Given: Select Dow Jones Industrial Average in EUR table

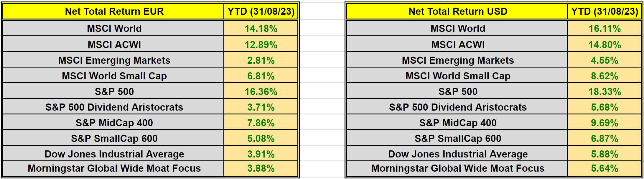Looking at the screenshot, I should [x=114, y=154].
